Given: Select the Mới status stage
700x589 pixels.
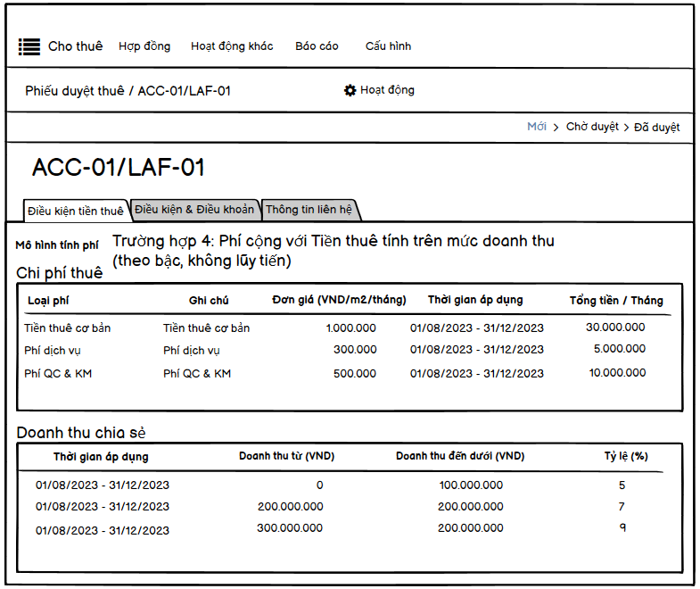Looking at the screenshot, I should 537,127.
